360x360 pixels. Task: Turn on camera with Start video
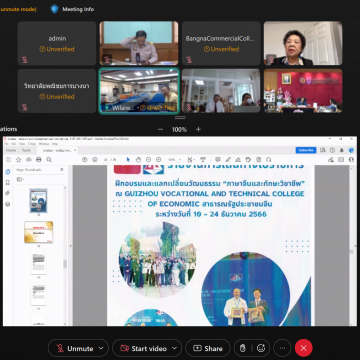144,348
